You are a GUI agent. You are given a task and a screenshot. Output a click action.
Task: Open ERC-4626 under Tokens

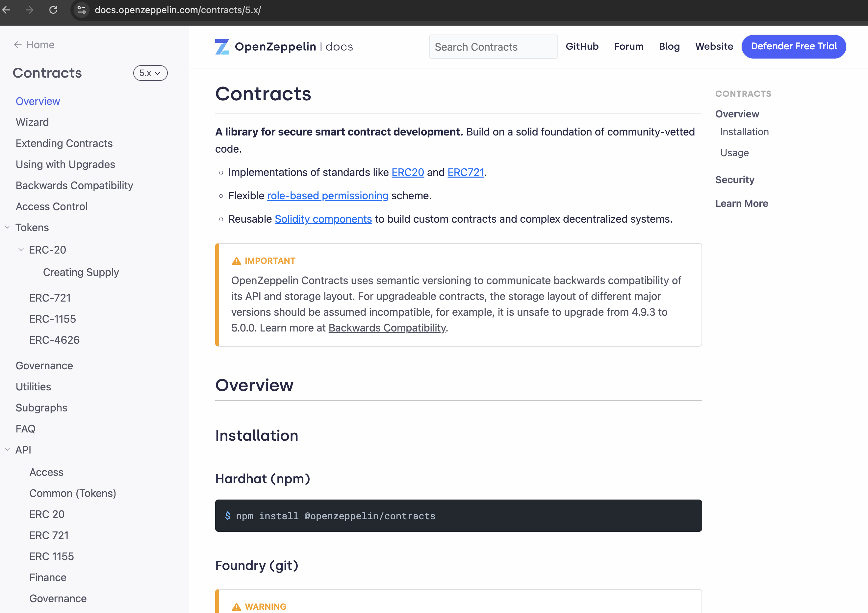point(54,340)
